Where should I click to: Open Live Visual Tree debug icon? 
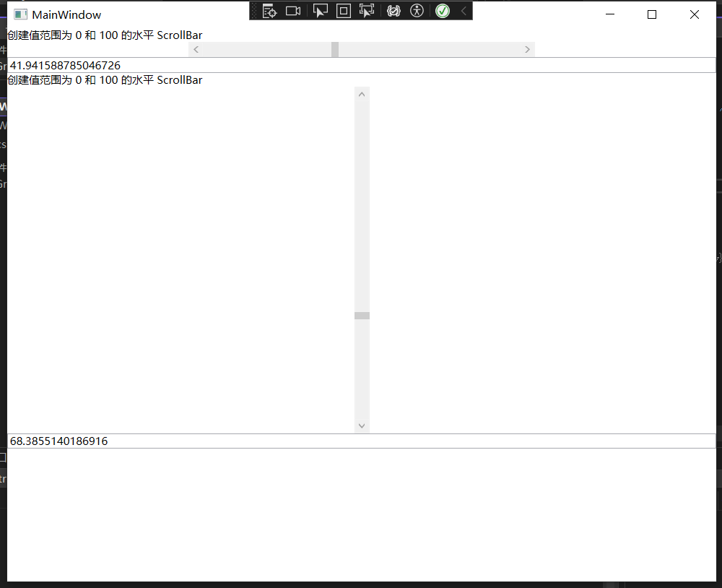point(269,11)
